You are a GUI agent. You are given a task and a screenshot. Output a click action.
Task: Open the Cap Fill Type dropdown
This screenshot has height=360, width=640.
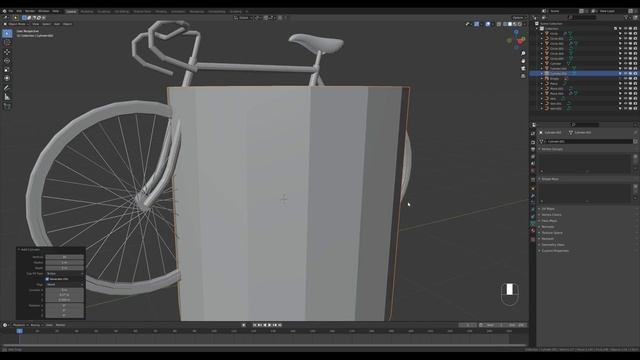point(64,273)
